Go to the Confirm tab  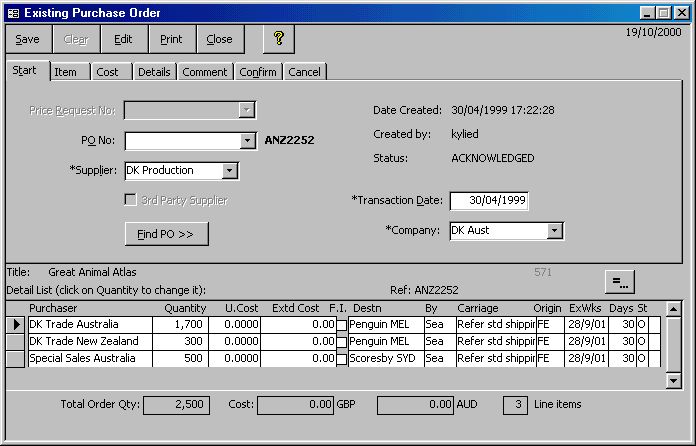point(258,72)
